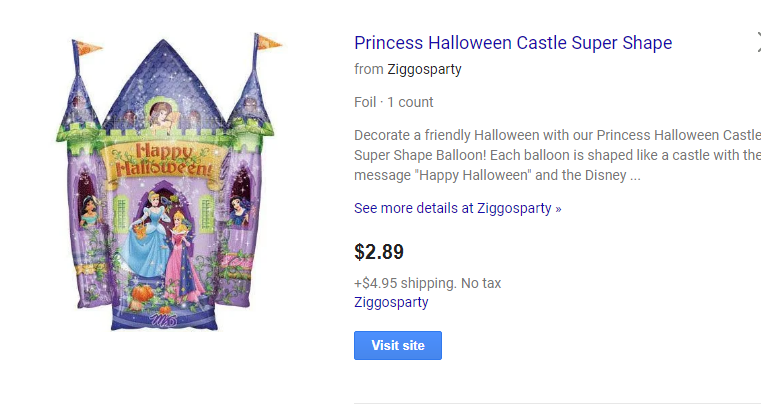The height and width of the screenshot is (410, 761).
Task: Click the Happy Halloween banner on the balloon
Action: point(164,160)
